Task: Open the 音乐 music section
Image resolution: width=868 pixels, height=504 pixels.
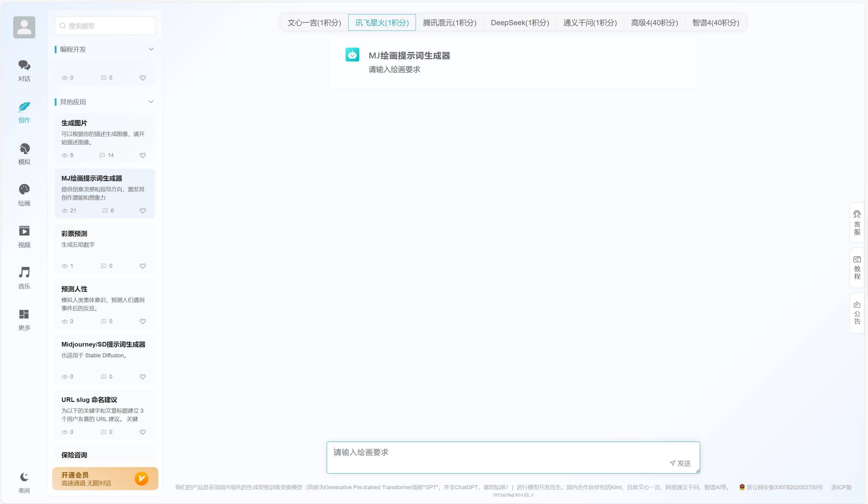Action: pos(24,278)
